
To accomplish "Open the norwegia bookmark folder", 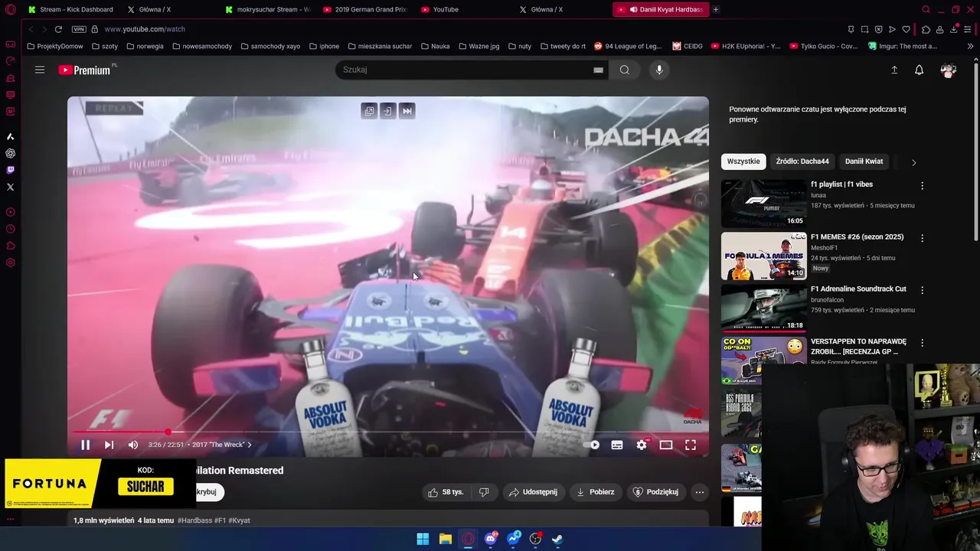I will tap(145, 46).
